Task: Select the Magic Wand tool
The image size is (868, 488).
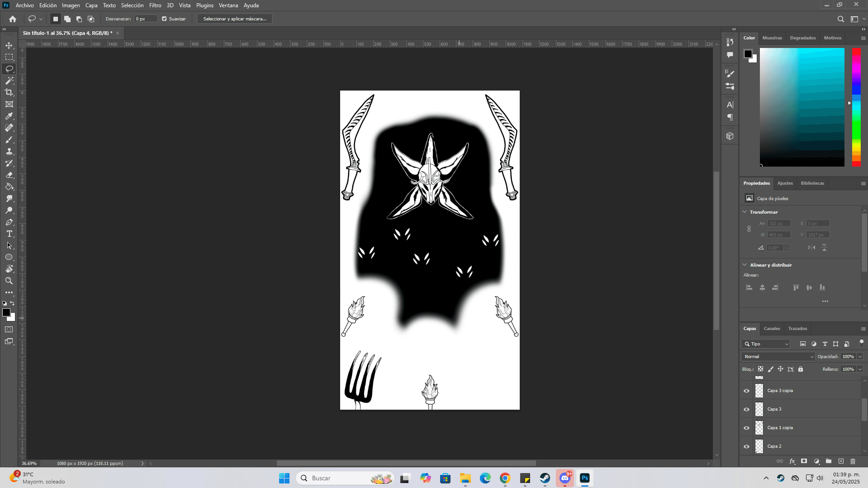Action: 9,81
